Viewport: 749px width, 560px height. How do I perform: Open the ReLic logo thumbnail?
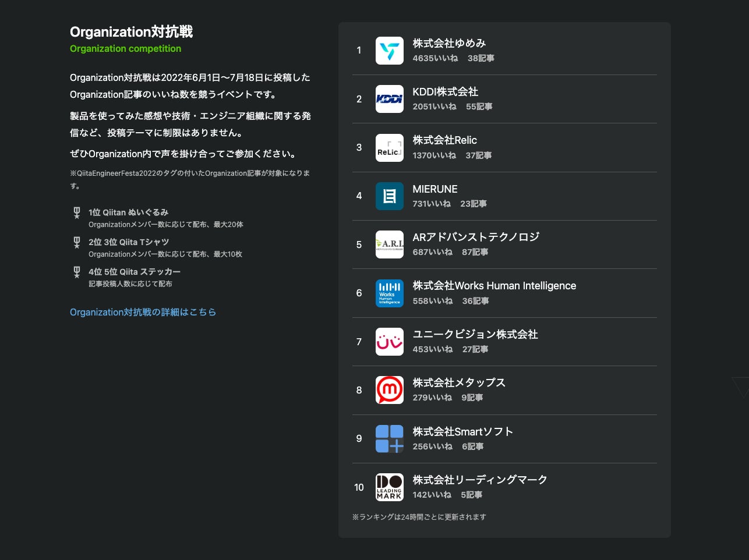pos(389,148)
